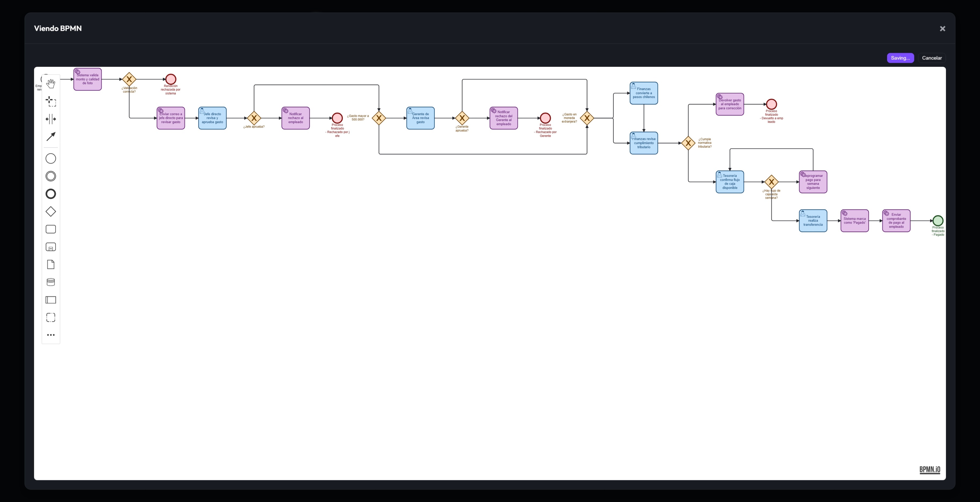The image size is (980, 502).
Task: Select the Space tool
Action: coord(51,119)
